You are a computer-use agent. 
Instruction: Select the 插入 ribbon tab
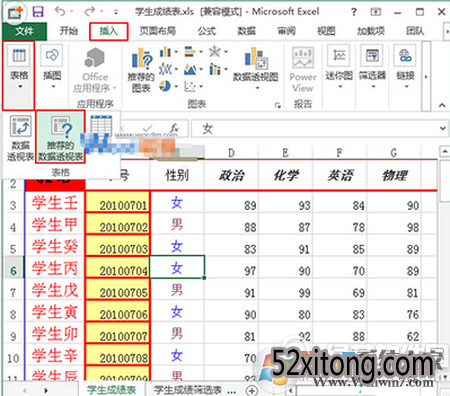pyautogui.click(x=109, y=31)
